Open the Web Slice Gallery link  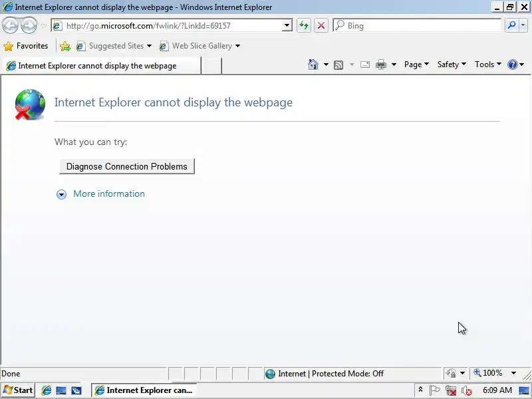click(x=200, y=46)
